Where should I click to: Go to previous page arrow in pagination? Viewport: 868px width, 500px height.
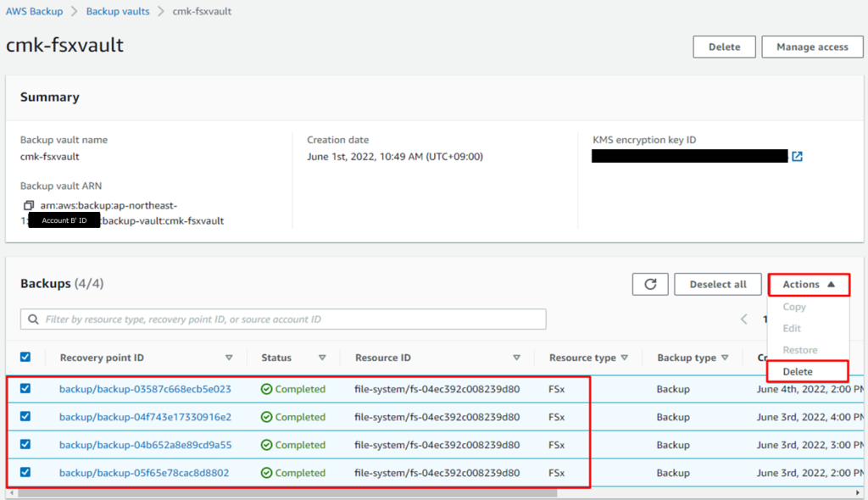click(744, 319)
